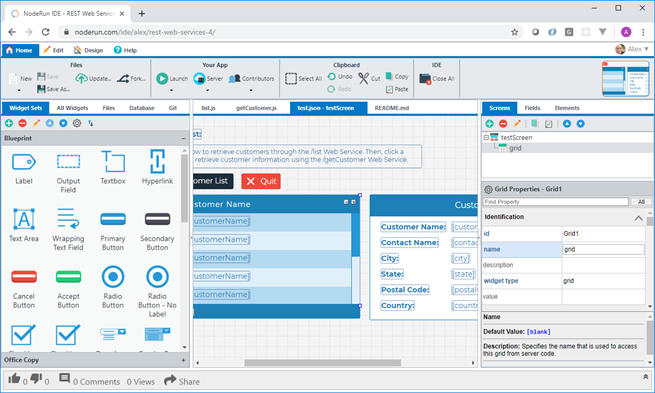Expand the bottom social bar chevron
The image size is (655, 393).
click(645, 377)
